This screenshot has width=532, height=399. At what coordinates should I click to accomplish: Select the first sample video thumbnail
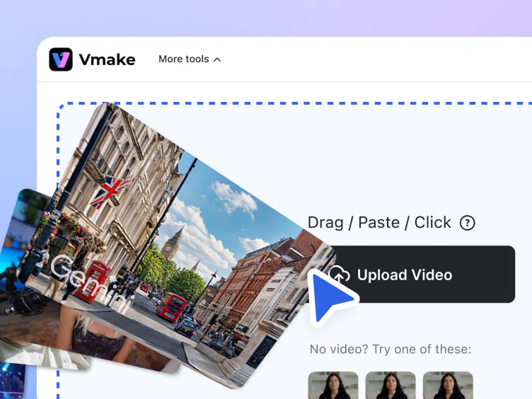333,385
